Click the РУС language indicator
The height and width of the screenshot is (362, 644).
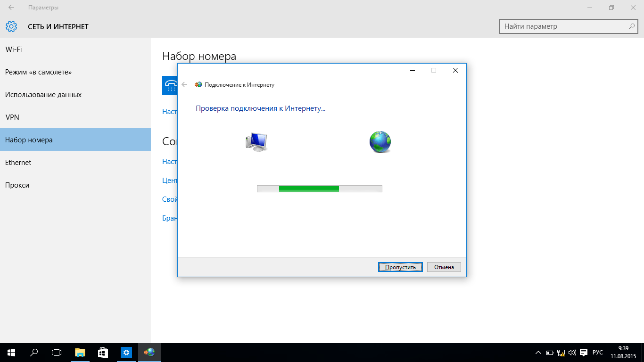598,353
